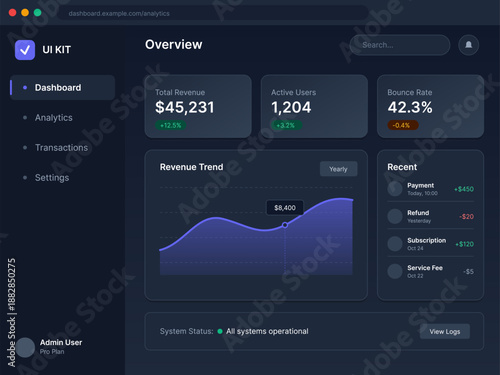Click the Service Fee avatar icon
Image resolution: width=500 pixels, height=375 pixels.
395,271
